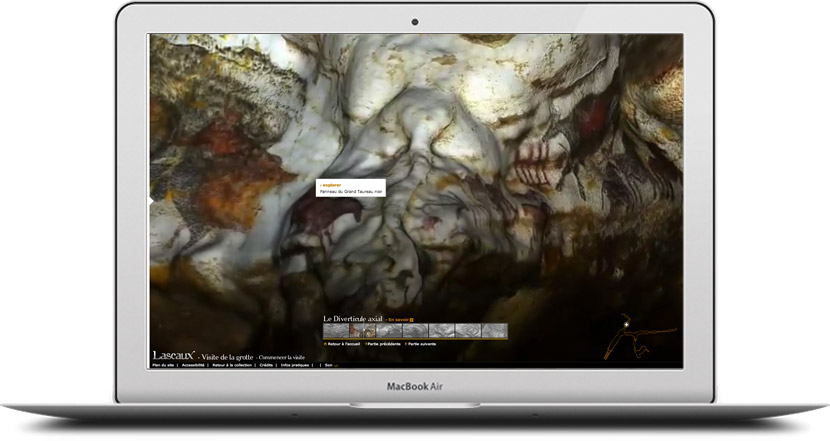Click the left white arrow at screen edge
The image size is (830, 441).
coord(151,200)
